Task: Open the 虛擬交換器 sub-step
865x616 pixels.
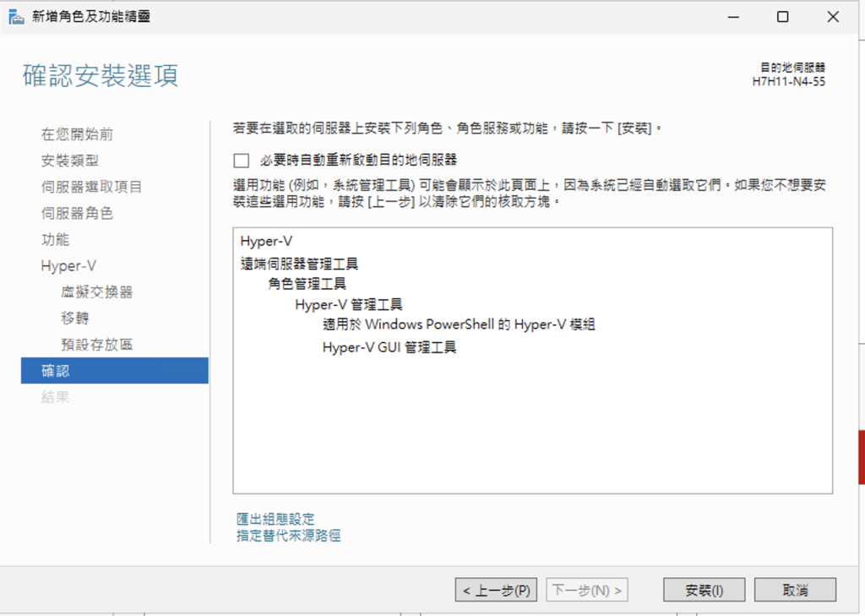Action: [96, 292]
